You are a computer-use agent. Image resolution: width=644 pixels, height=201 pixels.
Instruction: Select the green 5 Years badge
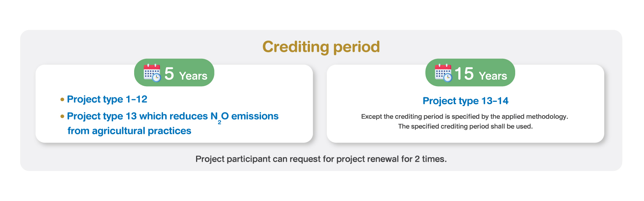pyautogui.click(x=174, y=72)
